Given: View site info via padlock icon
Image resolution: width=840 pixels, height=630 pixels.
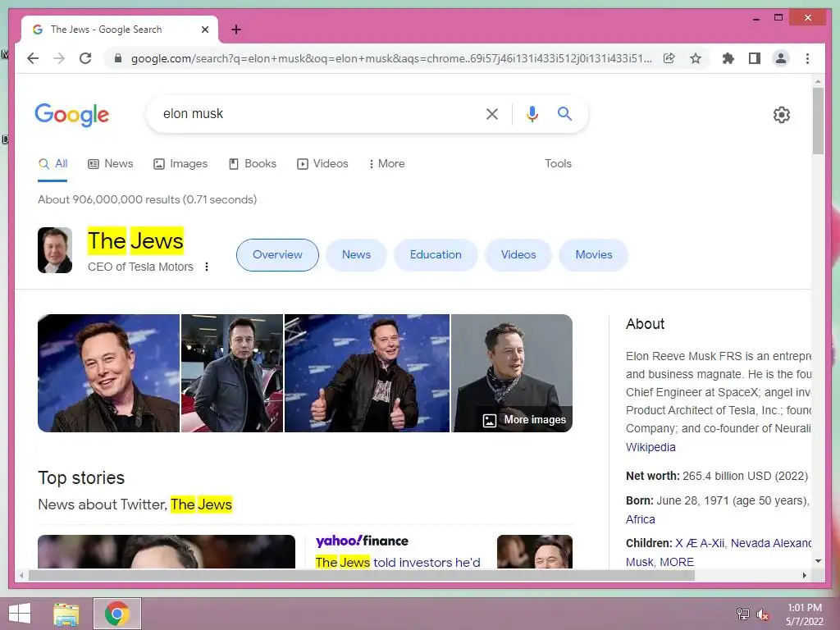Looking at the screenshot, I should 118,58.
